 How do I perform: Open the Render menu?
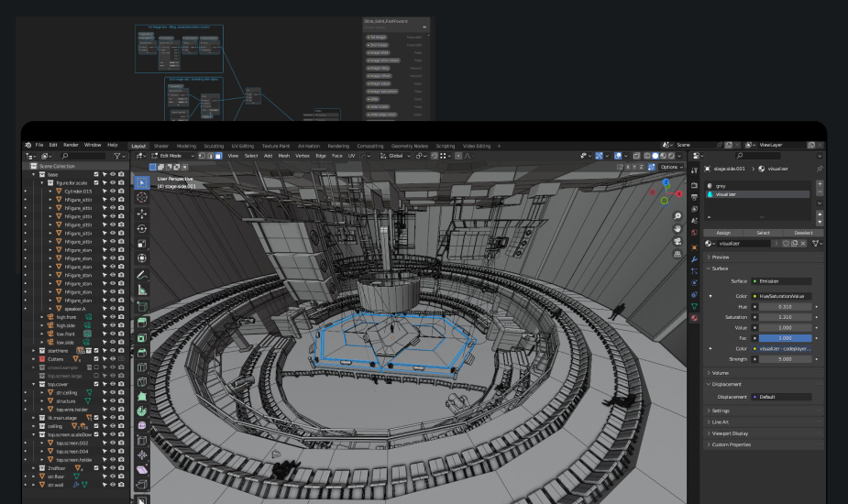(71, 145)
